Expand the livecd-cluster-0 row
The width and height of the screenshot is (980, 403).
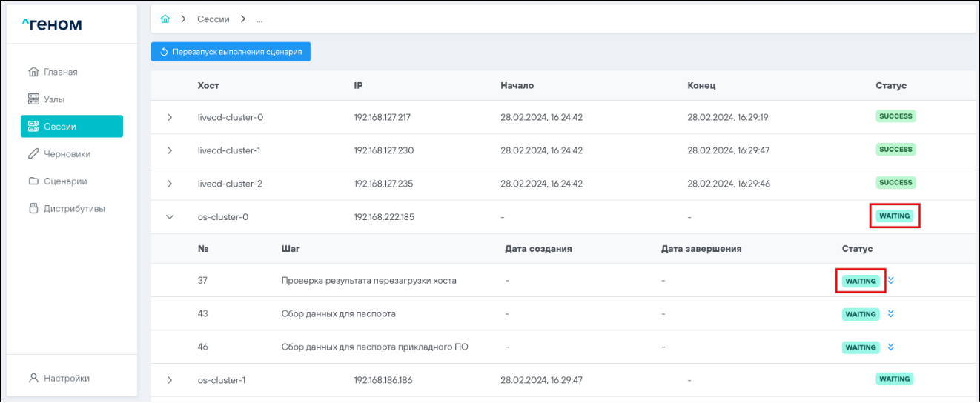coord(170,117)
